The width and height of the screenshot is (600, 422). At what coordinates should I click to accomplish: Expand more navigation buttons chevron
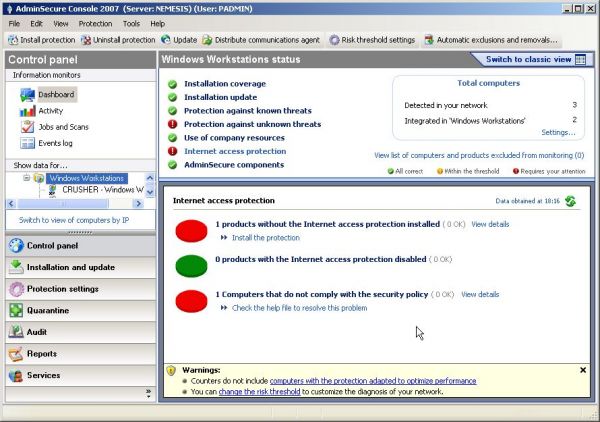[x=148, y=393]
